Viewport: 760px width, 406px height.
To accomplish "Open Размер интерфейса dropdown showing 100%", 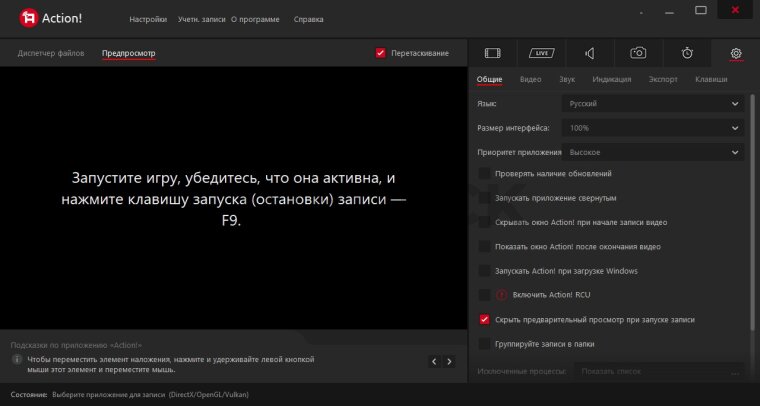I will pos(652,128).
